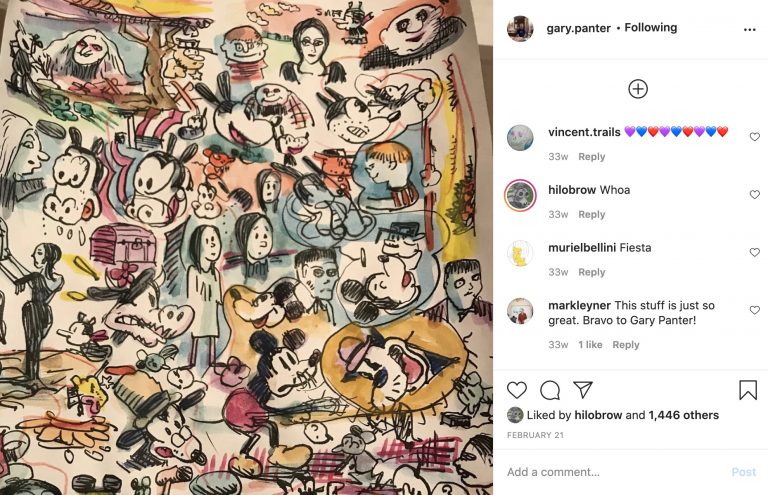This screenshot has width=768, height=495.
Task: Save post with bookmark icon
Action: coord(748,390)
